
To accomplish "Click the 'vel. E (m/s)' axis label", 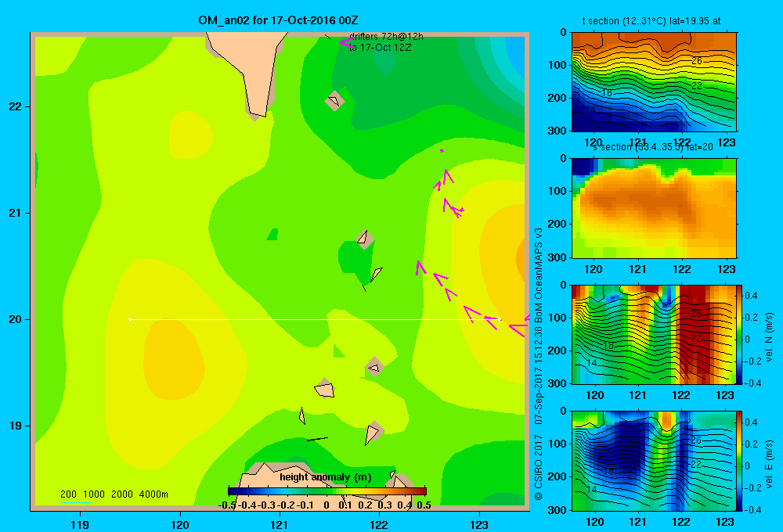I will [769, 464].
